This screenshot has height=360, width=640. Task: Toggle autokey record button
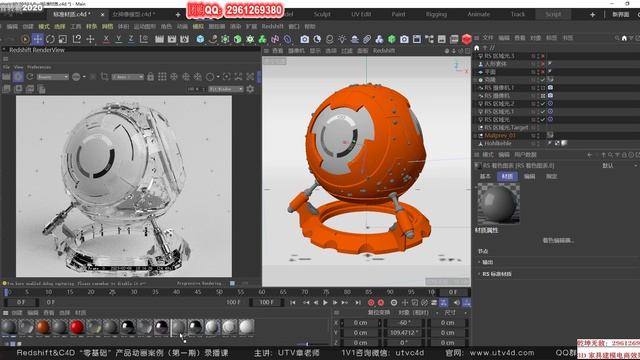(x=381, y=302)
